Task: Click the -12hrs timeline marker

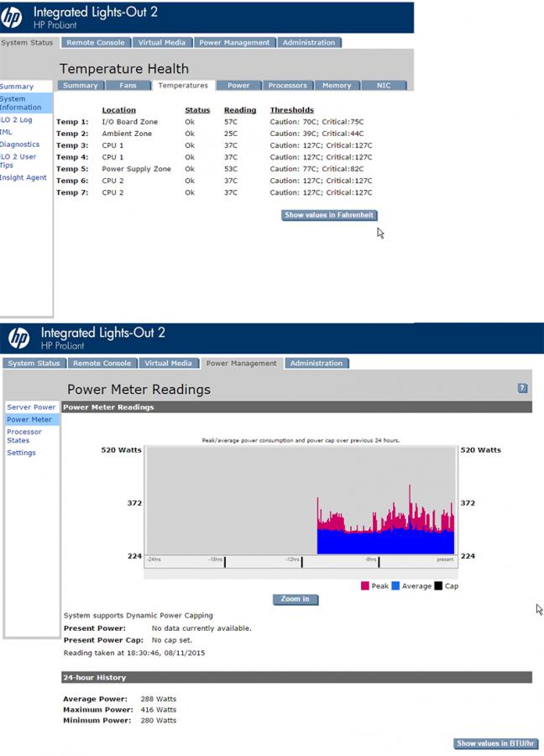Action: [301, 561]
